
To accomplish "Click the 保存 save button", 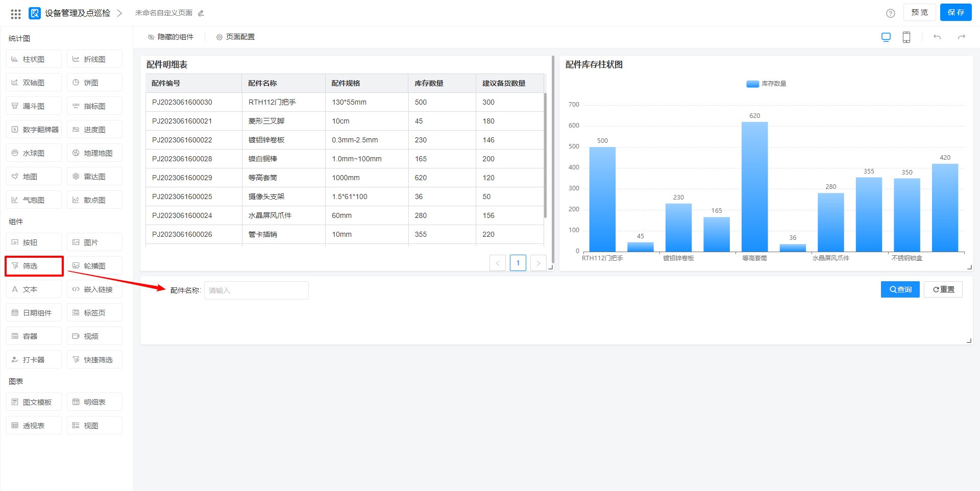I will pos(955,13).
